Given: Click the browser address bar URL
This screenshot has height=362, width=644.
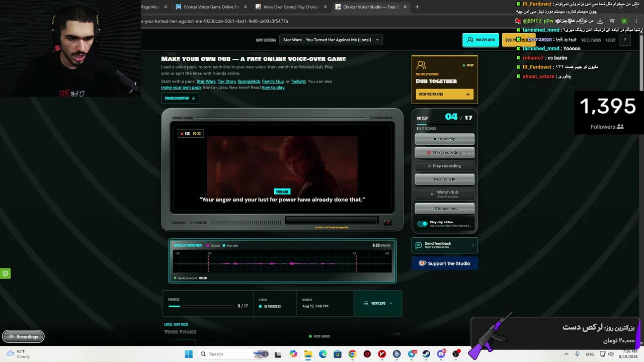Looking at the screenshot, I should tap(215, 21).
